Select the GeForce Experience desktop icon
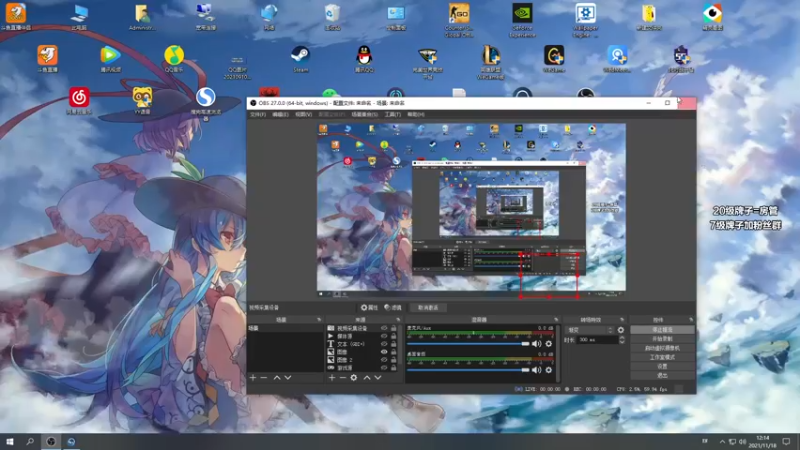 click(522, 19)
